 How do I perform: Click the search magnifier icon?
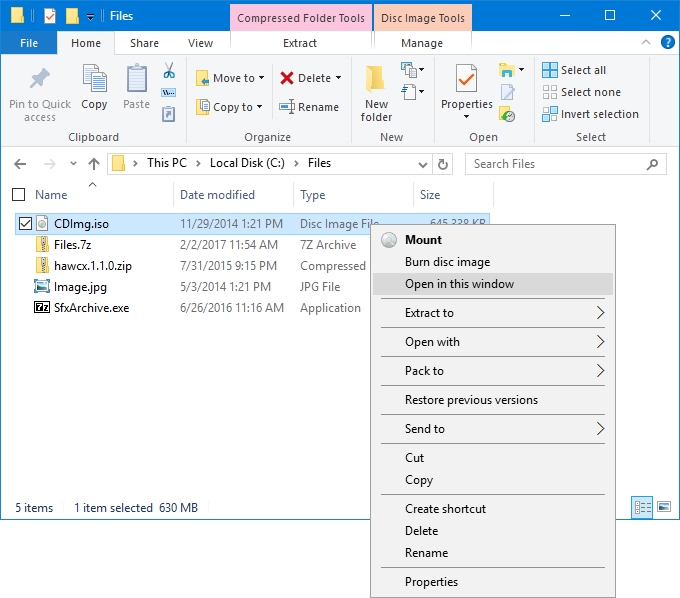[652, 164]
